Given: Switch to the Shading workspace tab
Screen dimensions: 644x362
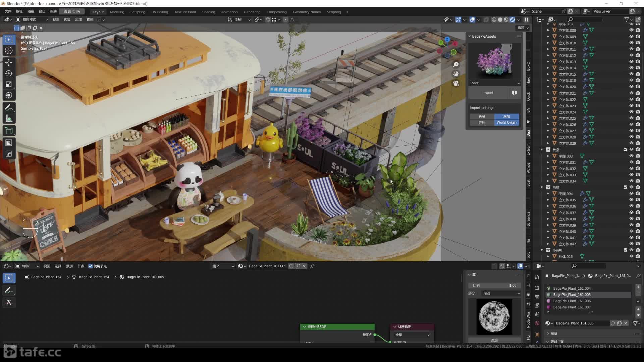Looking at the screenshot, I should 208,12.
